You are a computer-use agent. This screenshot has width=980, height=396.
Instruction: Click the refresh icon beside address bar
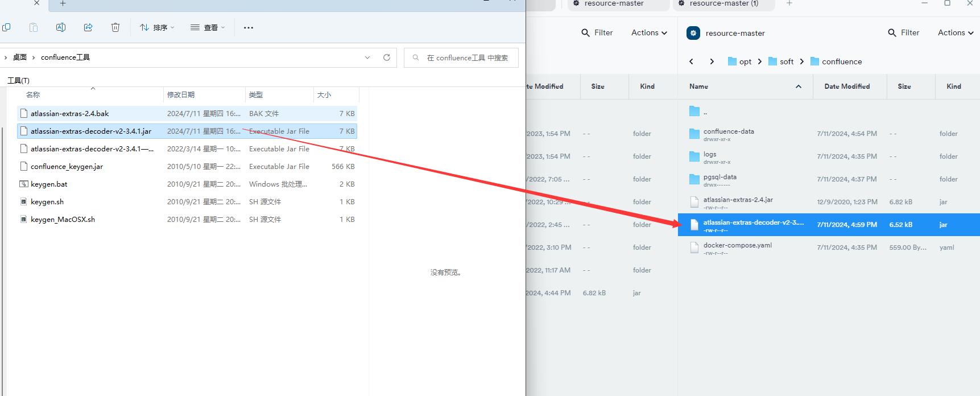coord(387,57)
